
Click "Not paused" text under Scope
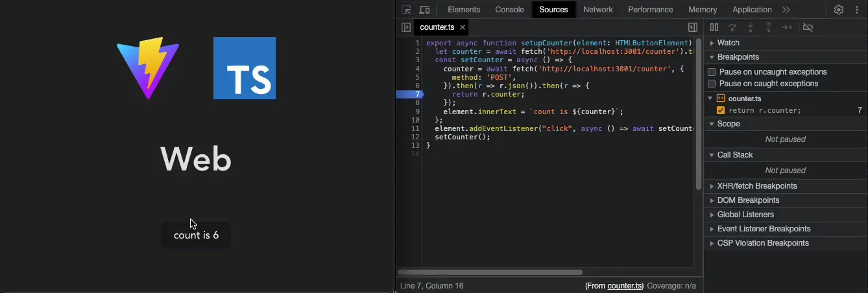tap(786, 139)
